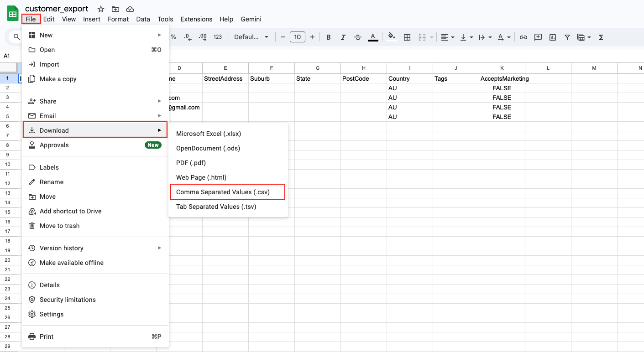Expand the Share submenu
The image size is (644, 352).
coord(95,101)
